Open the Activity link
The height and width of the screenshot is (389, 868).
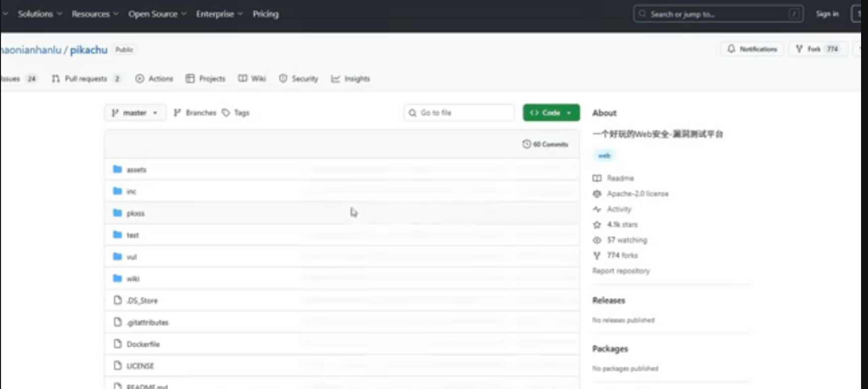click(x=619, y=209)
